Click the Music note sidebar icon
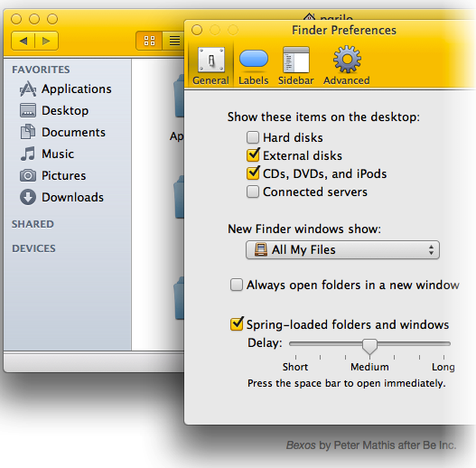The image size is (476, 468). [28, 154]
